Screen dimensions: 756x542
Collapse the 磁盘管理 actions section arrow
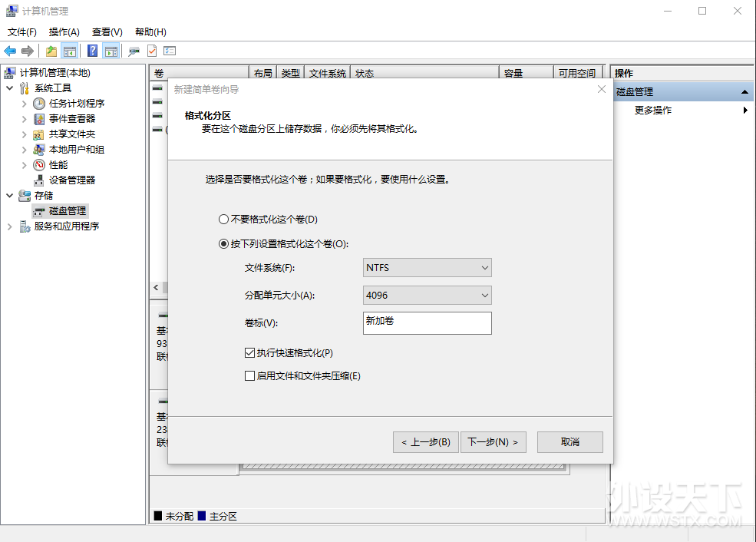(x=744, y=91)
